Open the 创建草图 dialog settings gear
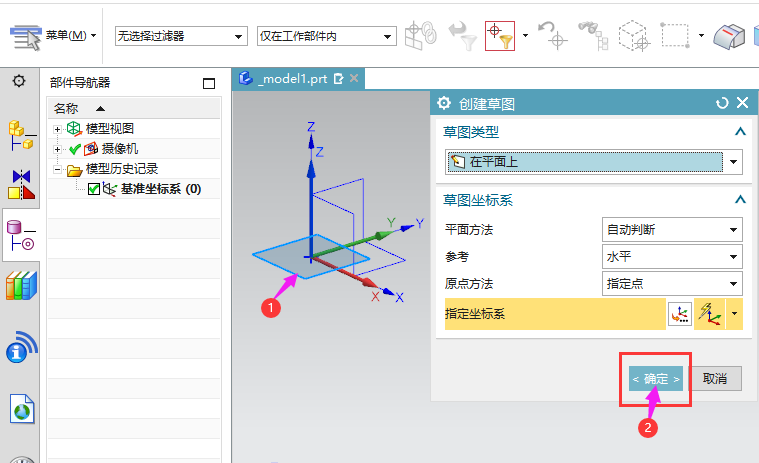The width and height of the screenshot is (759, 463). [444, 103]
